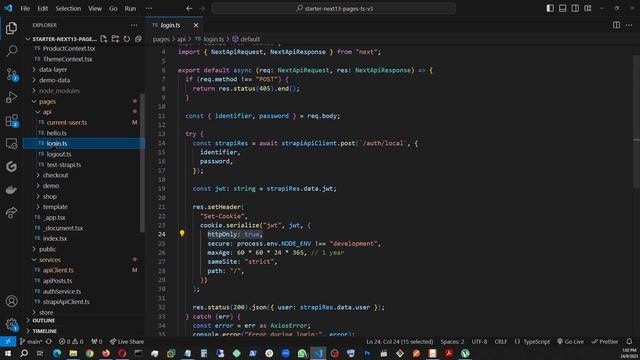Image resolution: width=640 pixels, height=360 pixels.
Task: Customize layout icon in title bar
Action: (x=588, y=8)
